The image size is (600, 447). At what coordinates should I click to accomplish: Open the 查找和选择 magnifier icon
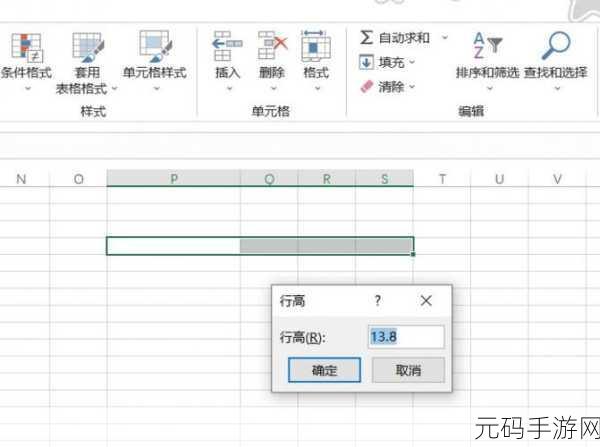556,46
